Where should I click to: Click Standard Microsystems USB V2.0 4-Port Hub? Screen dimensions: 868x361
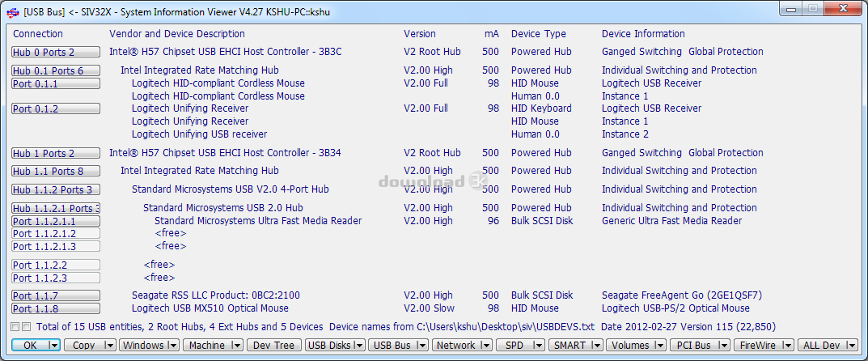point(231,189)
